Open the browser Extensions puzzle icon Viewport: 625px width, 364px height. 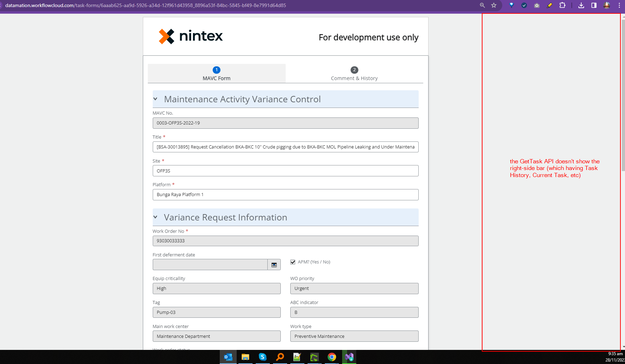point(563,5)
